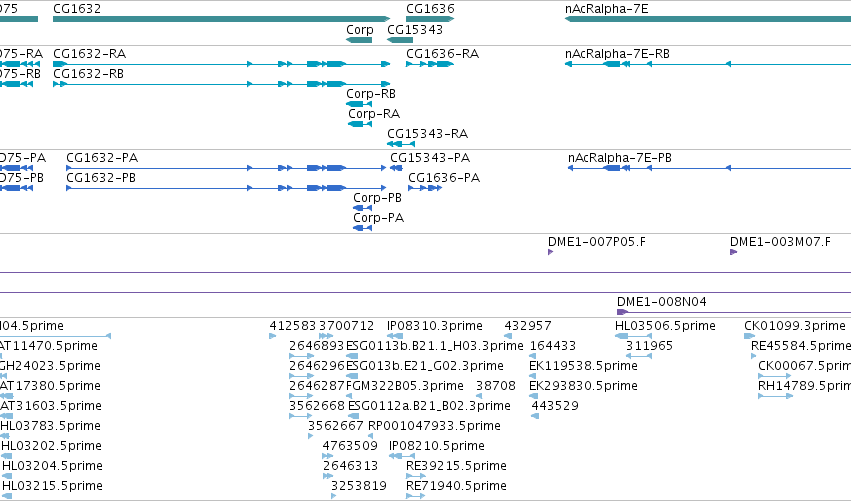Open the nAcRalpha-7E gene label
The image size is (851, 501).
pyautogui.click(x=606, y=9)
